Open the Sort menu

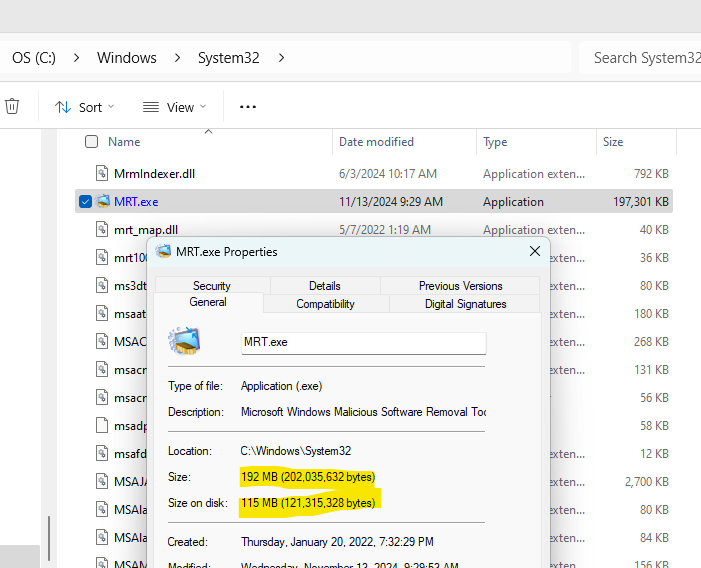[x=84, y=107]
